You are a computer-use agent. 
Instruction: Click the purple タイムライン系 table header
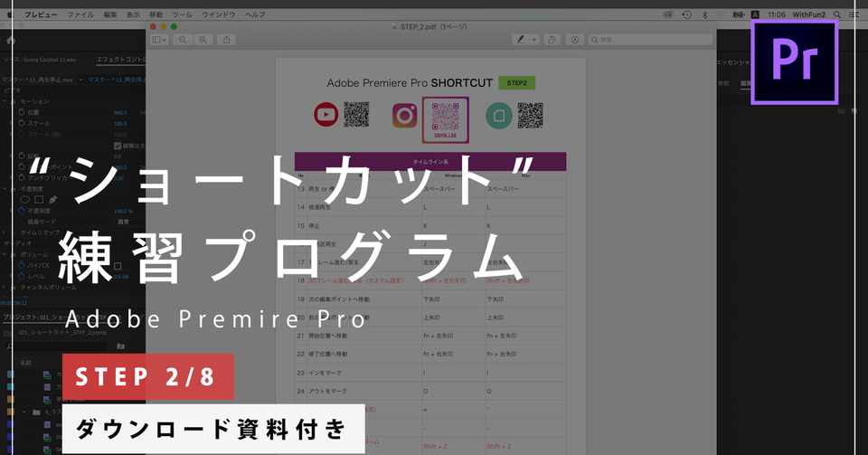[x=430, y=162]
